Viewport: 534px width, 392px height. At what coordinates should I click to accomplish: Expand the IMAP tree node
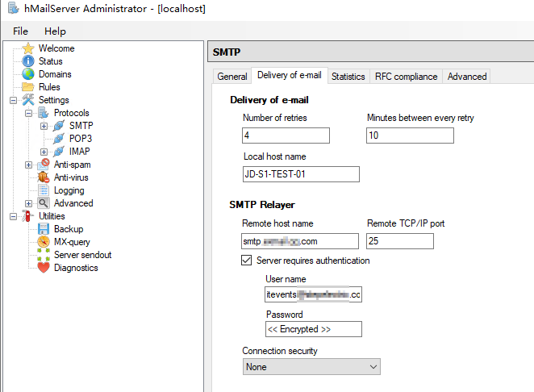tap(44, 152)
